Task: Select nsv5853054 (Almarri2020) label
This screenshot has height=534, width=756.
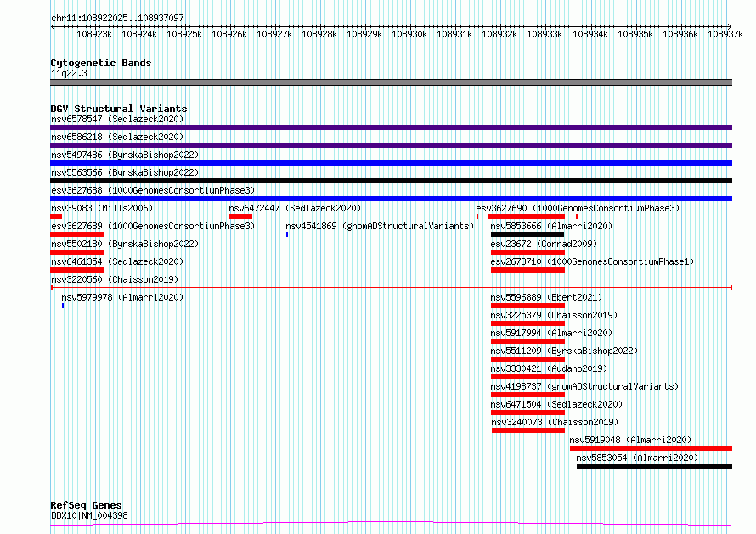Action: (x=637, y=458)
